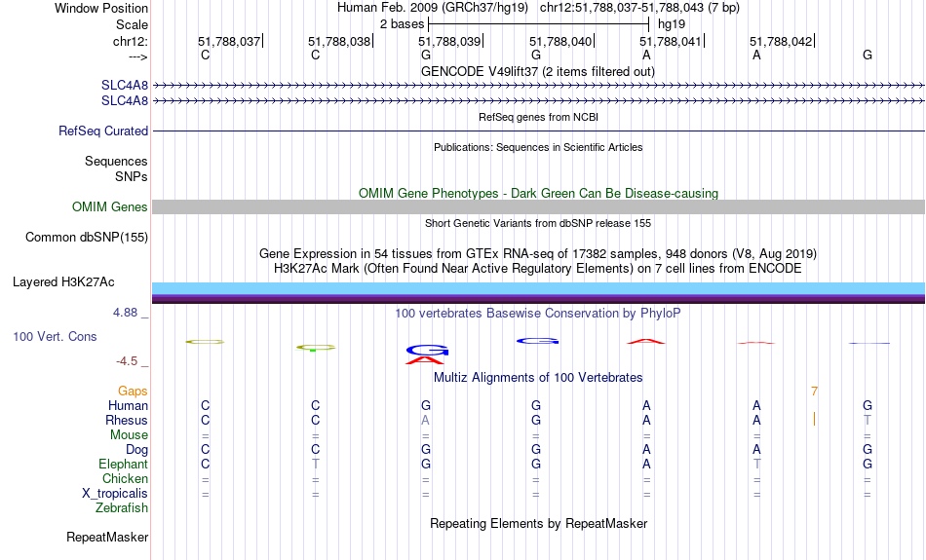Select the Elephant alignment row label
This screenshot has width=926, height=560.
coord(124,465)
